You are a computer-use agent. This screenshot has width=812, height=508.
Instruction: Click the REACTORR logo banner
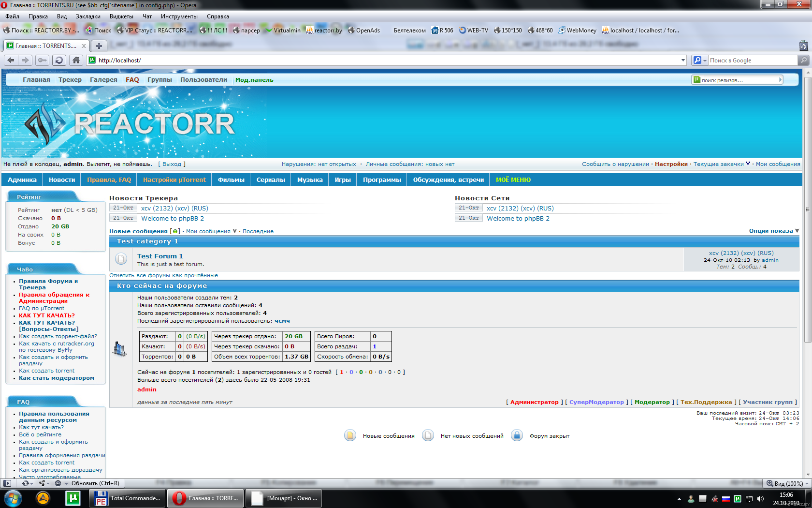[x=130, y=124]
